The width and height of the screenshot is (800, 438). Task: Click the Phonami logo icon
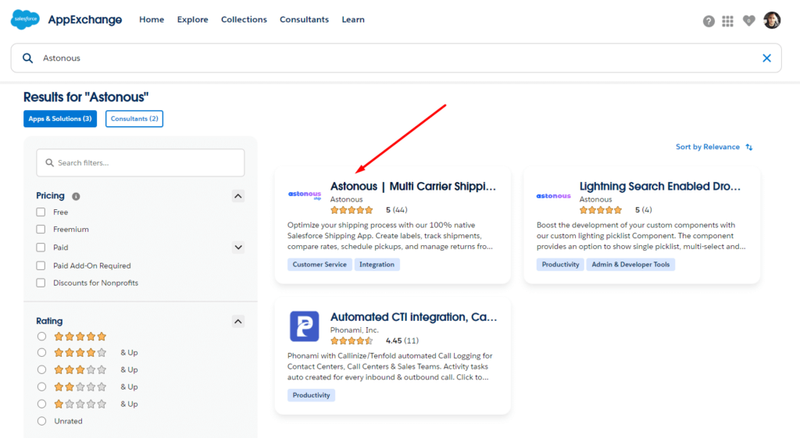tap(304, 326)
